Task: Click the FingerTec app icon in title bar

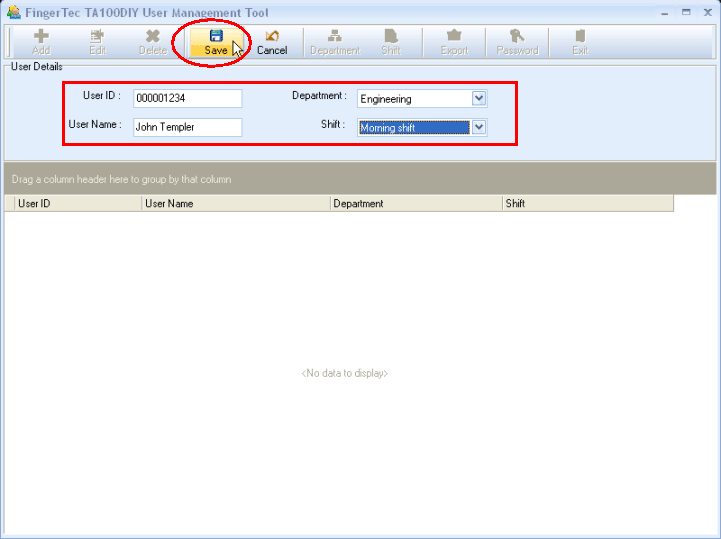Action: tap(14, 12)
